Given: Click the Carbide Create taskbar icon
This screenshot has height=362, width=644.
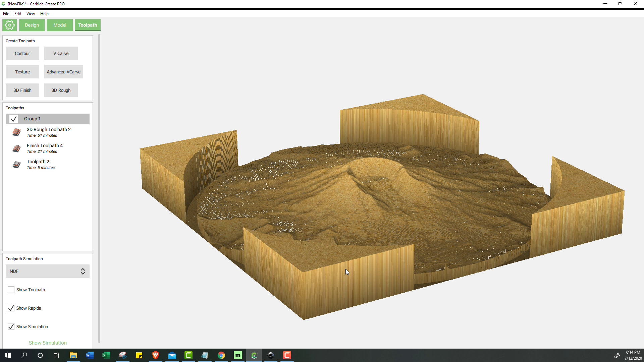Looking at the screenshot, I should point(254,355).
